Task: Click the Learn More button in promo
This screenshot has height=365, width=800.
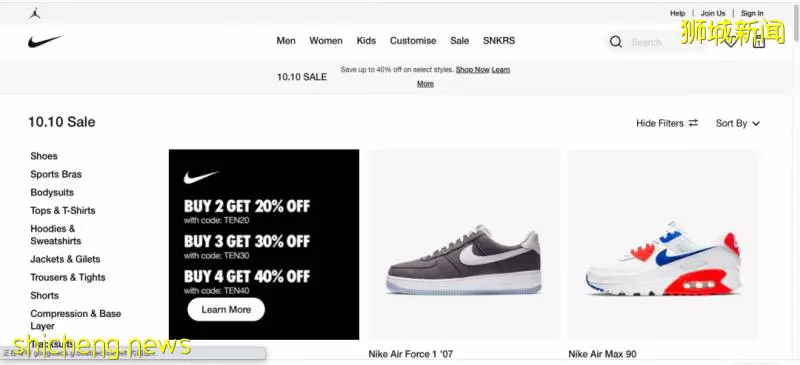Action: click(226, 309)
